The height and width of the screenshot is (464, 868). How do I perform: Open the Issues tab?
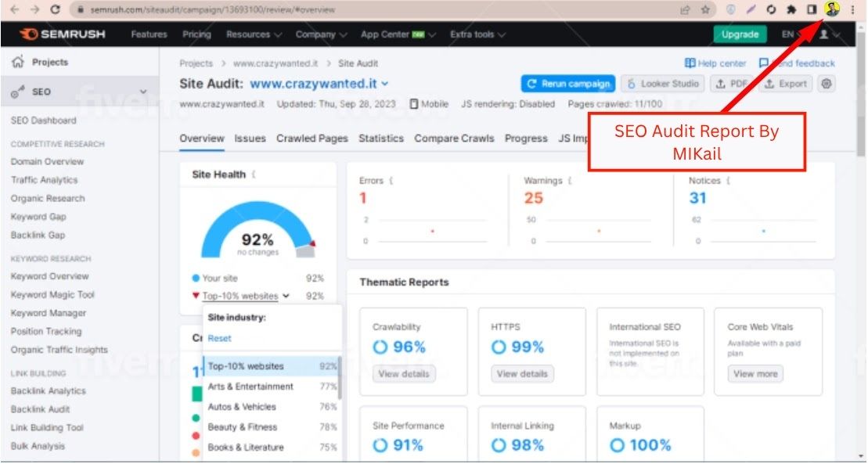[x=250, y=138]
